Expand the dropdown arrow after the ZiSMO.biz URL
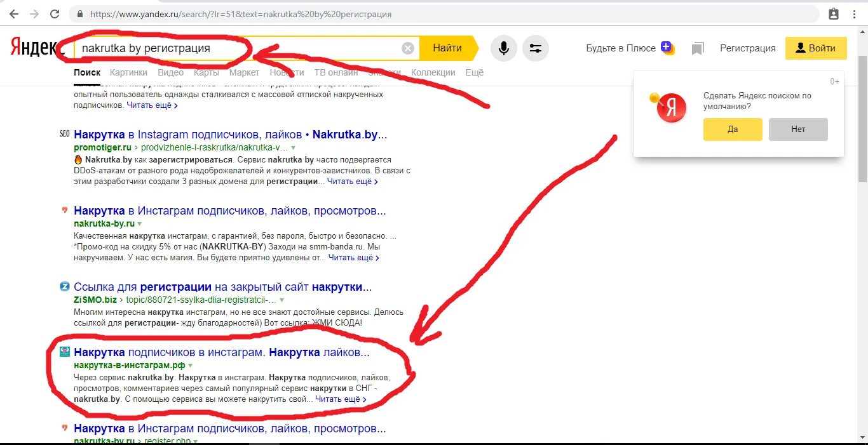Image resolution: width=868 pixels, height=445 pixels. (281, 300)
